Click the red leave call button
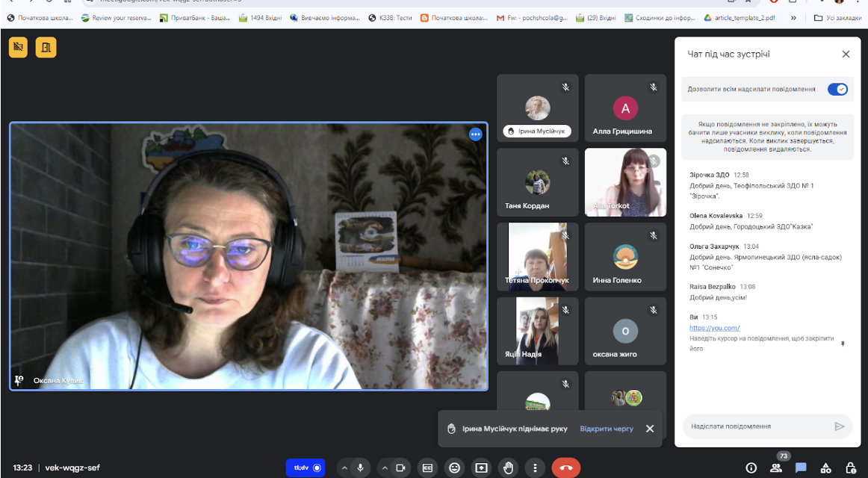868x478 pixels. point(565,468)
